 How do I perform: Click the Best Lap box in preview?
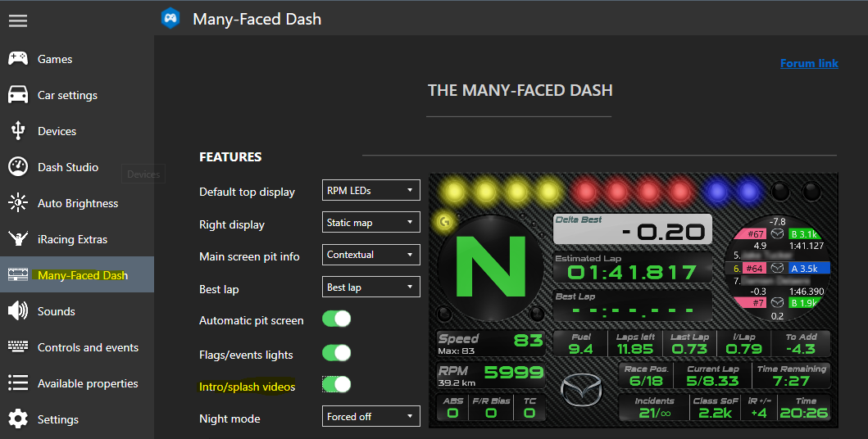point(632,305)
